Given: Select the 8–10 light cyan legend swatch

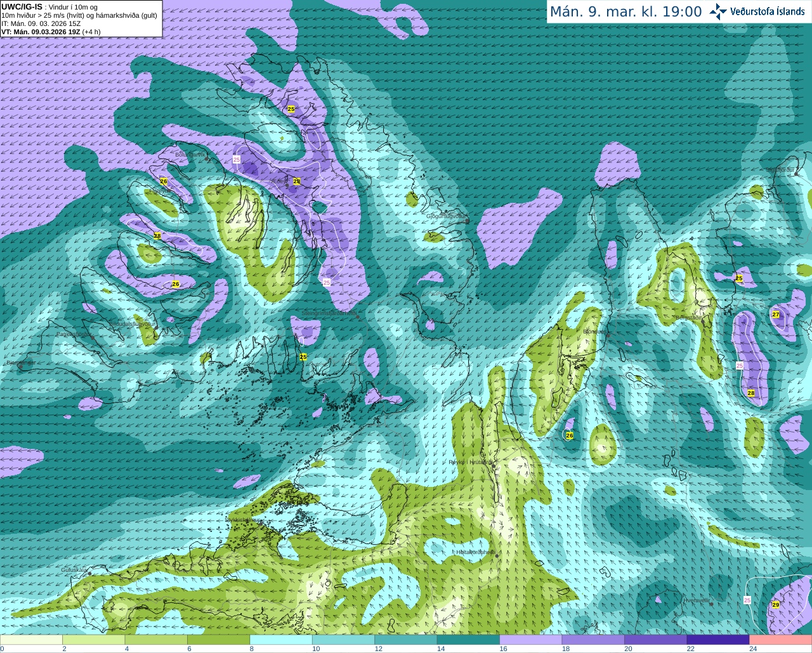Looking at the screenshot, I should point(281,640).
